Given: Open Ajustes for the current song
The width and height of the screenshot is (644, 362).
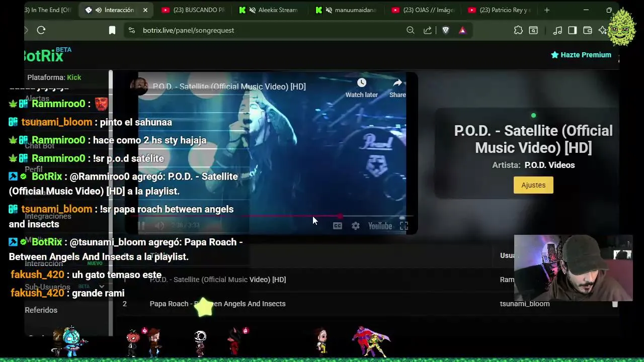Looking at the screenshot, I should click(x=533, y=185).
